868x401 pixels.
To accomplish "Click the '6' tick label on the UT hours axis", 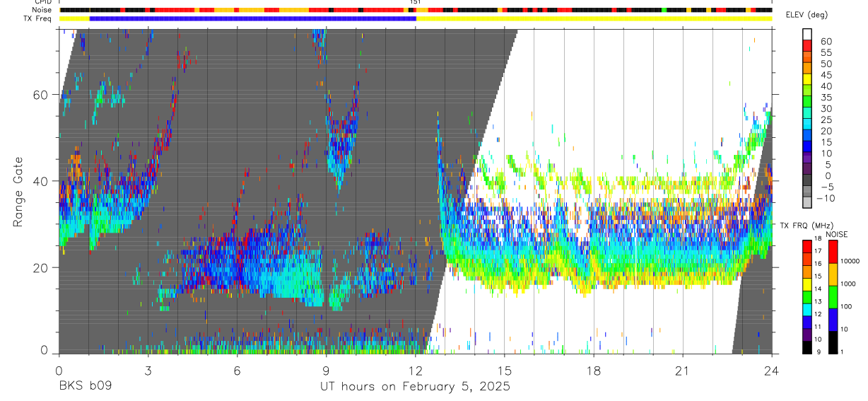I will click(x=237, y=371).
